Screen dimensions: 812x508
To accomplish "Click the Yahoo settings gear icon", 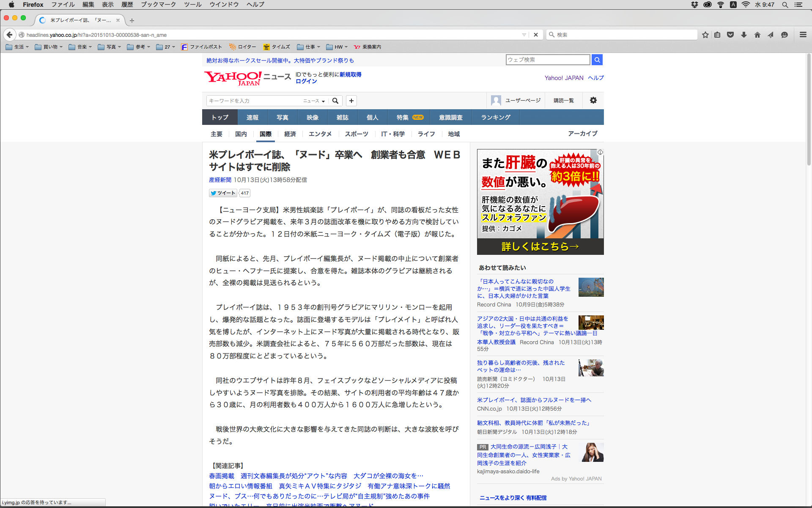I will click(593, 100).
